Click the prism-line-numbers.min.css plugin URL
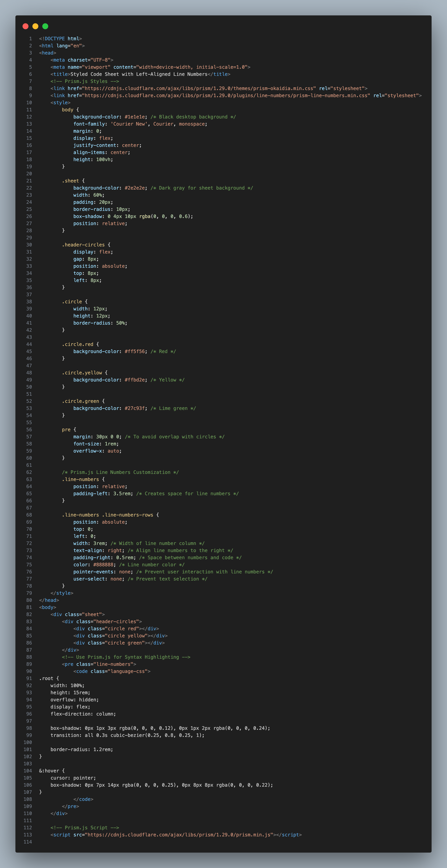This screenshot has width=447, height=868. click(226, 95)
